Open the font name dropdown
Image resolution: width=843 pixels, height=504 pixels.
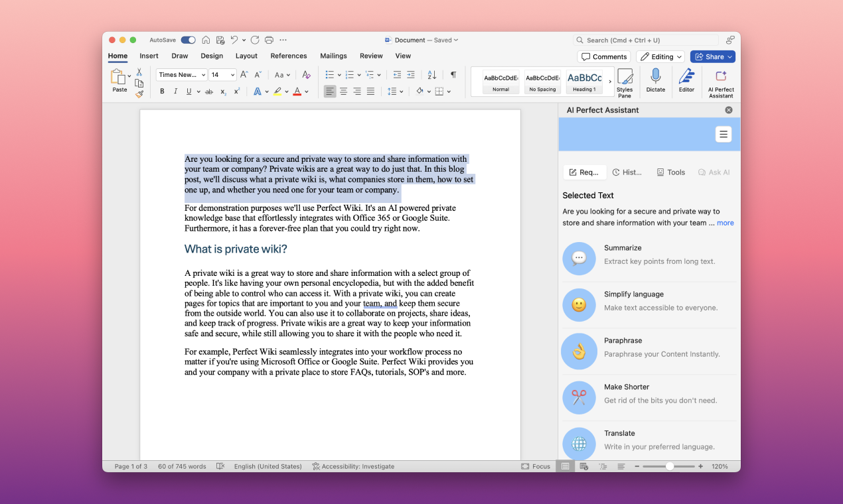coord(202,75)
